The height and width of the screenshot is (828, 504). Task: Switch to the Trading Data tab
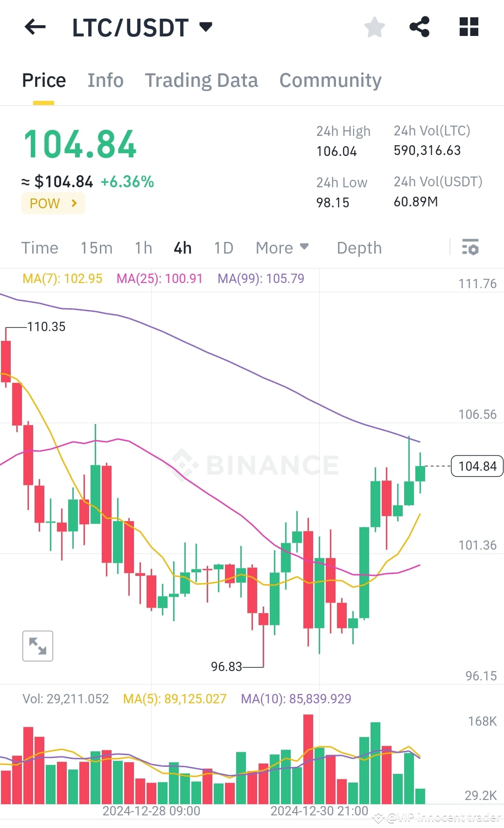pos(202,80)
